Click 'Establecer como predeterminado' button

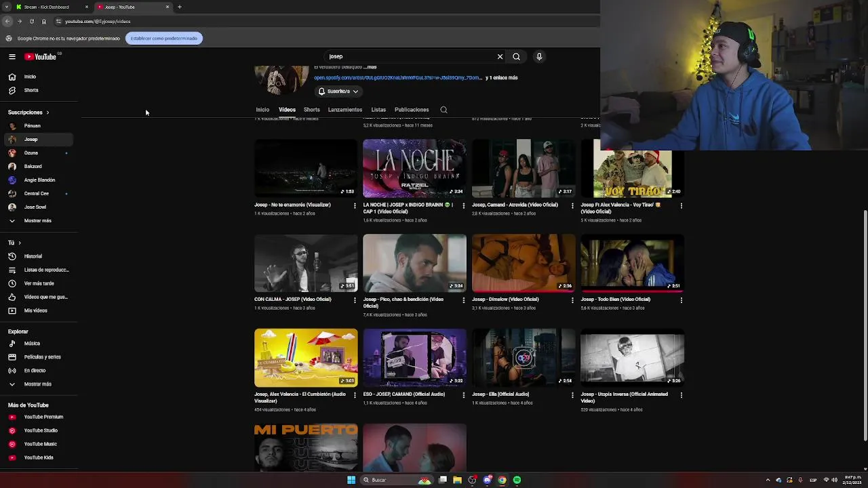point(163,39)
